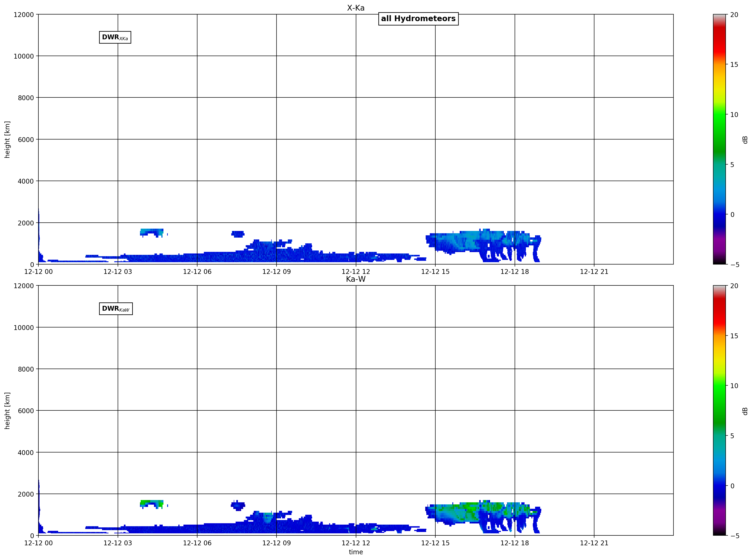Select the "all Hydrometeors" annotation box
The image size is (753, 560).
tap(418, 19)
